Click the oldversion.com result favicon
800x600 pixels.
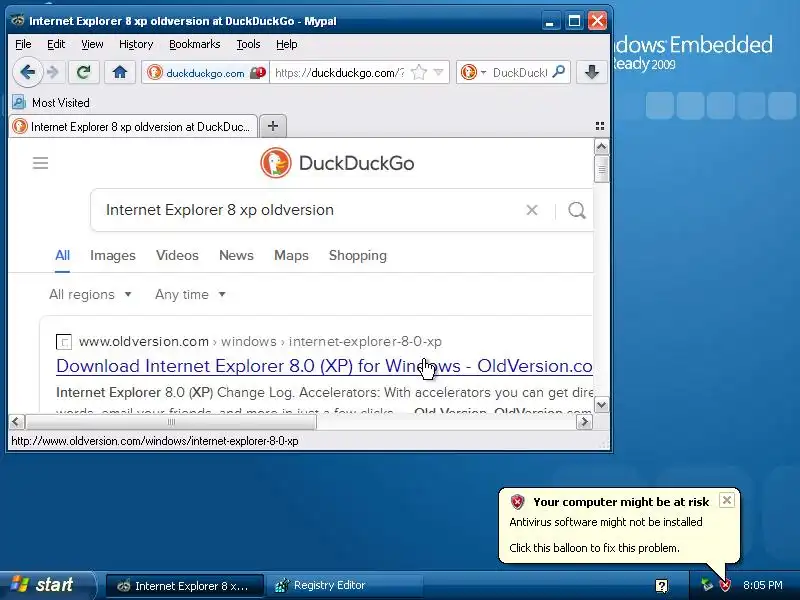coord(64,341)
